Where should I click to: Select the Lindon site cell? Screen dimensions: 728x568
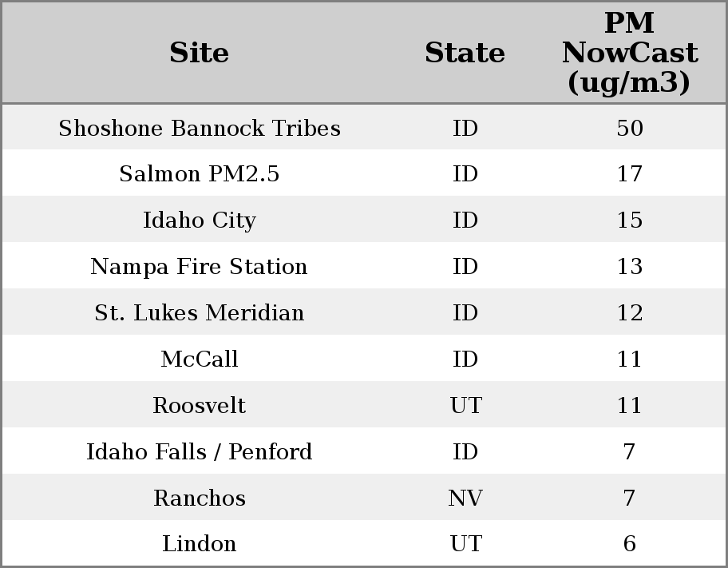point(200,544)
